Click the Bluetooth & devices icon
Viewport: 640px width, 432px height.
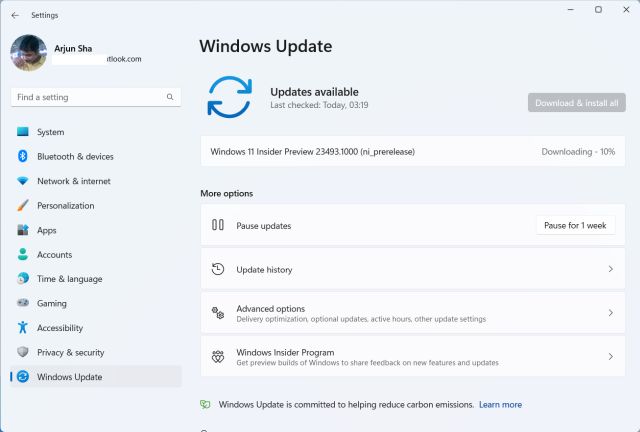point(22,157)
